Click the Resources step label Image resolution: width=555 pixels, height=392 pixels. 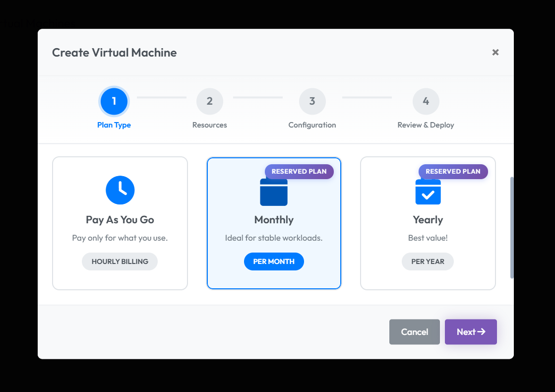[209, 125]
